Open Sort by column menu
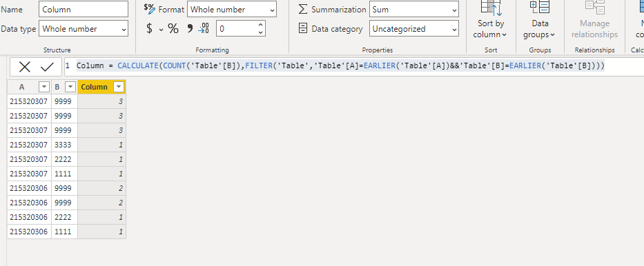 [491, 29]
